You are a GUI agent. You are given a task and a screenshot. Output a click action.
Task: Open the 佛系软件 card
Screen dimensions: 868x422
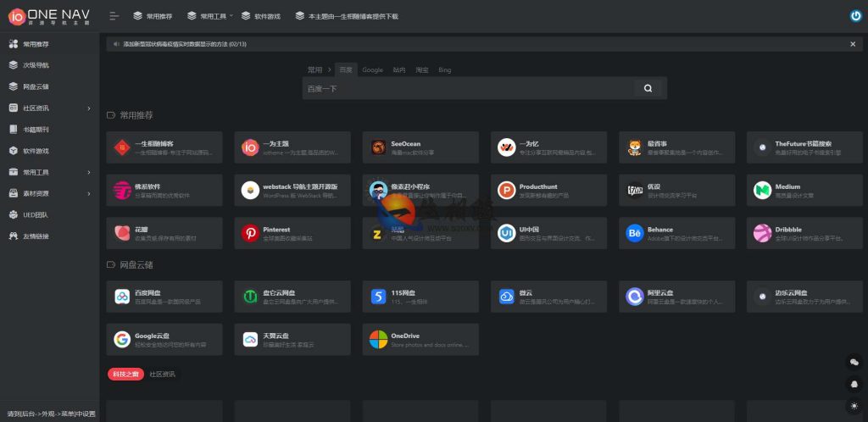164,191
